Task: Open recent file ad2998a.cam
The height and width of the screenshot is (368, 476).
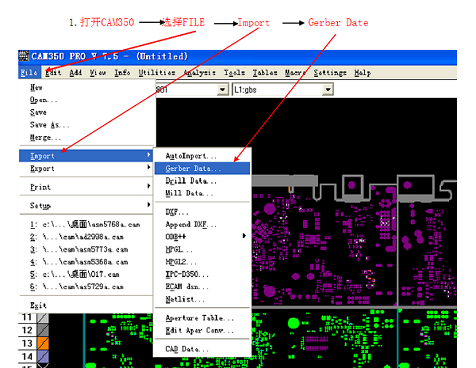Action: click(x=86, y=237)
